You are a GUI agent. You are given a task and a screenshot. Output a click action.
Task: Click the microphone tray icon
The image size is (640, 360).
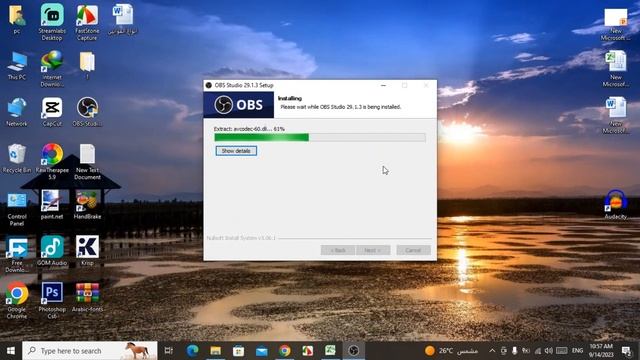click(515, 351)
